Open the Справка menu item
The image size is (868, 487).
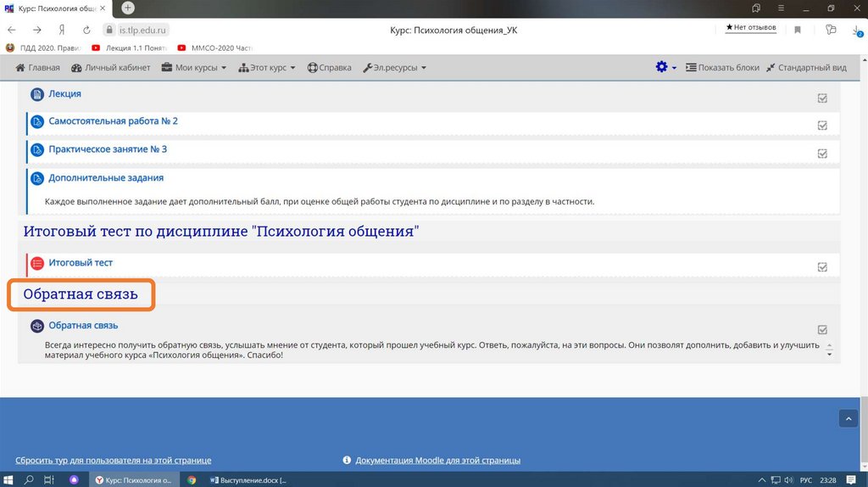(x=329, y=68)
